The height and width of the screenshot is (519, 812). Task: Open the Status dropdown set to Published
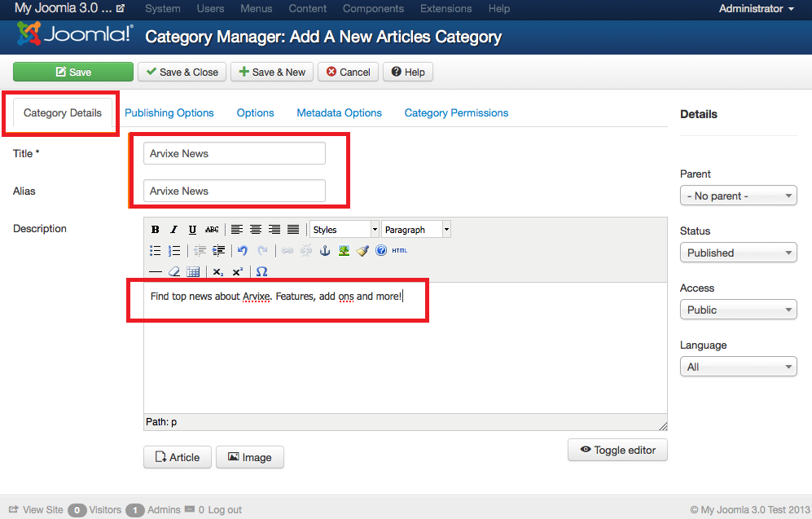coord(738,253)
